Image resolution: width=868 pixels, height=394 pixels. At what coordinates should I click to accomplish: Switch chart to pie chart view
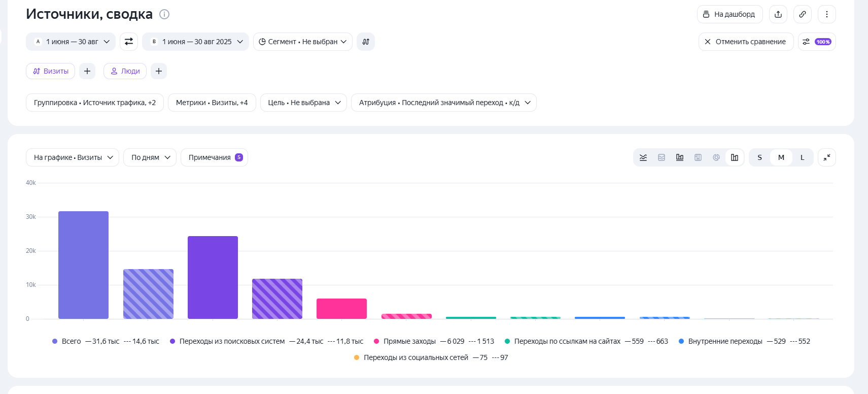pyautogui.click(x=716, y=157)
